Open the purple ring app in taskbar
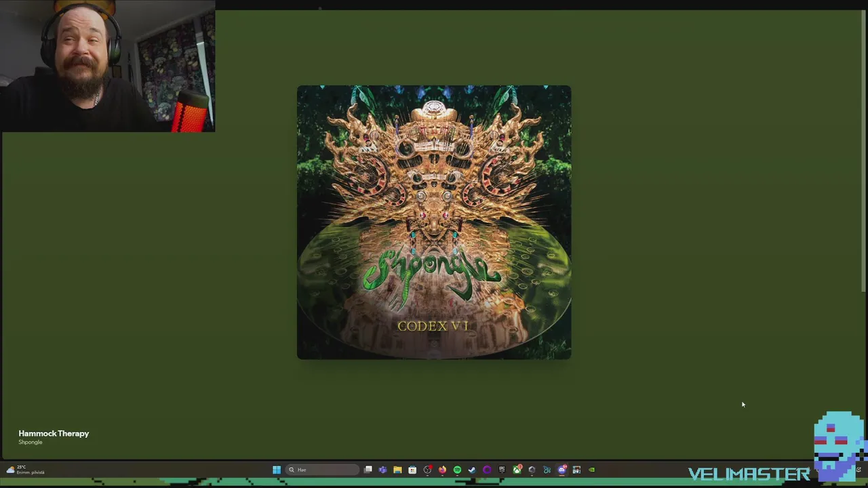Image resolution: width=868 pixels, height=488 pixels. (x=487, y=470)
